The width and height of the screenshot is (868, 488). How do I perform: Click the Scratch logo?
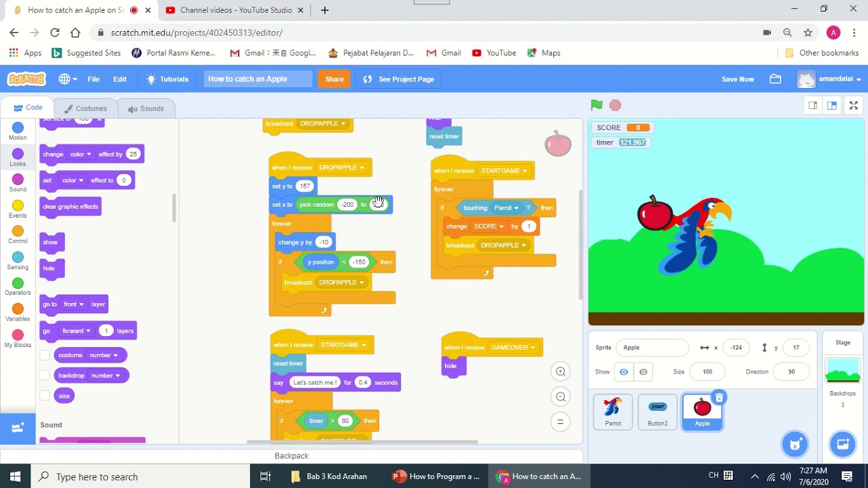pos(26,79)
